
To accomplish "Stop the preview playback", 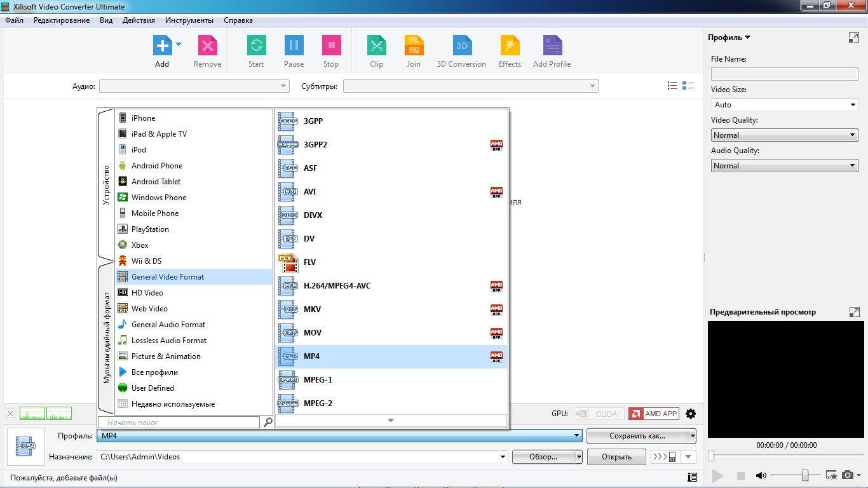I will pyautogui.click(x=740, y=475).
